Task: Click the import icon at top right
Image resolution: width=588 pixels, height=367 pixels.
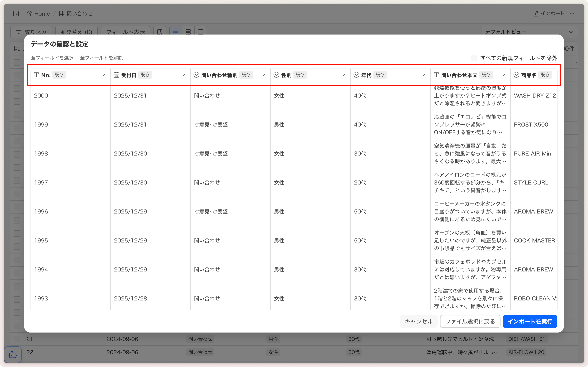Action: click(x=536, y=14)
